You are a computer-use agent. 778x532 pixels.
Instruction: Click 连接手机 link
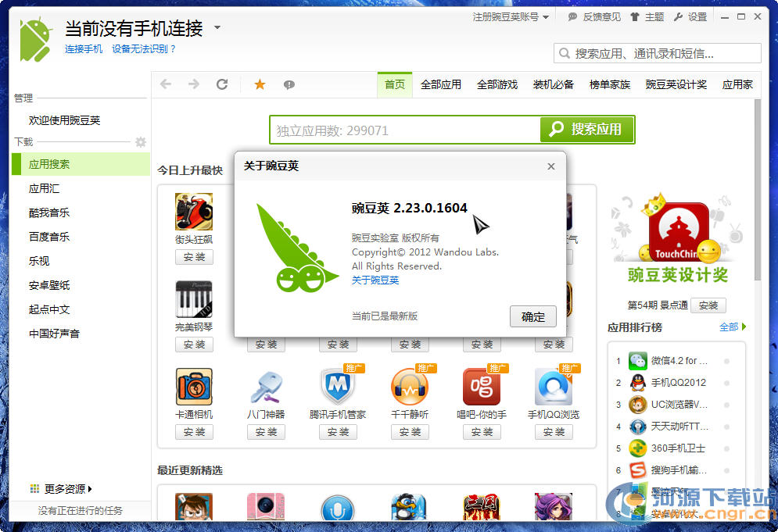click(84, 49)
